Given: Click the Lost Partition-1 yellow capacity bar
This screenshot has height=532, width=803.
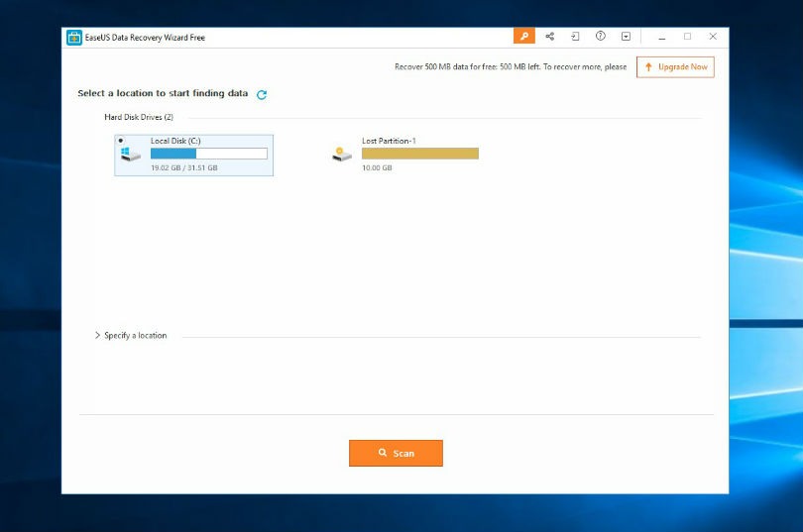Looking at the screenshot, I should (x=420, y=154).
